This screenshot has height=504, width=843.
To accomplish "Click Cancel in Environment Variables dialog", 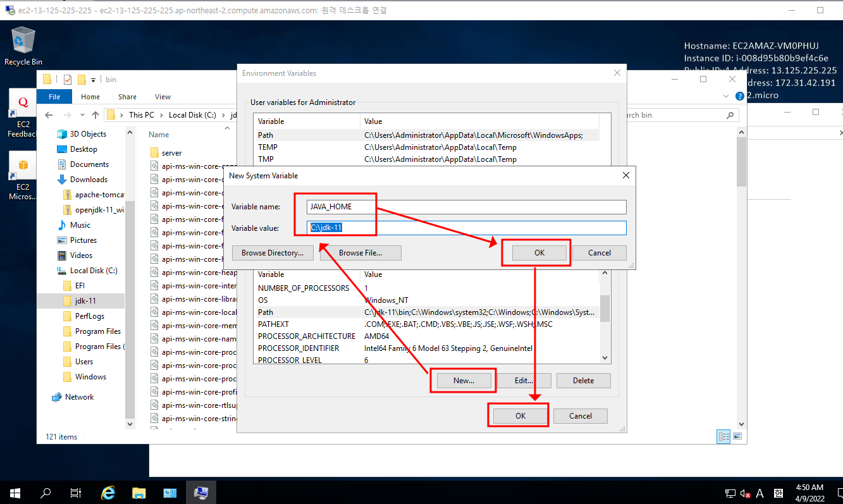I will tap(581, 416).
